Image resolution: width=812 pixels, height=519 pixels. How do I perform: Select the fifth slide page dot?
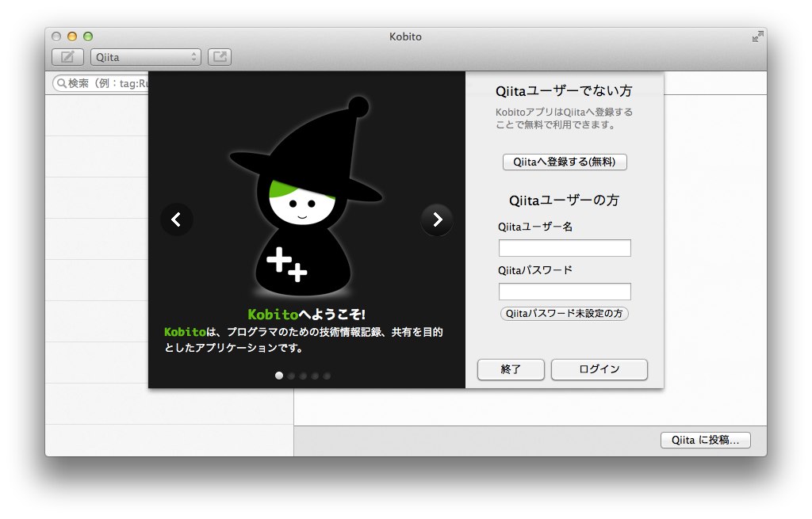[327, 376]
